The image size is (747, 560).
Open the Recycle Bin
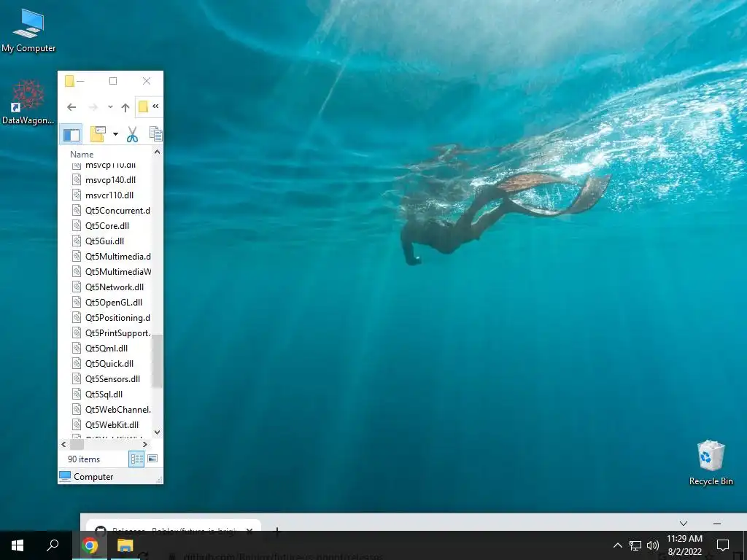pos(711,463)
